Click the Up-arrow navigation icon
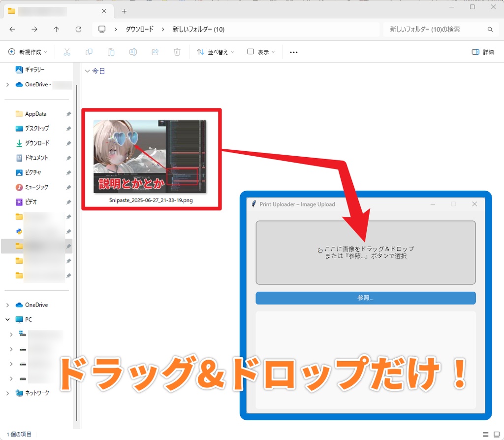The height and width of the screenshot is (440, 504). pos(56,29)
